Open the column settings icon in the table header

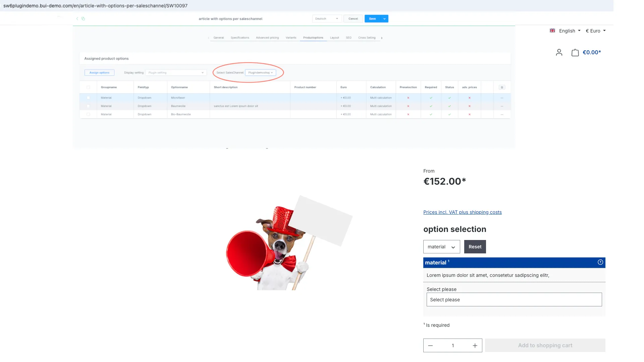[x=502, y=87]
